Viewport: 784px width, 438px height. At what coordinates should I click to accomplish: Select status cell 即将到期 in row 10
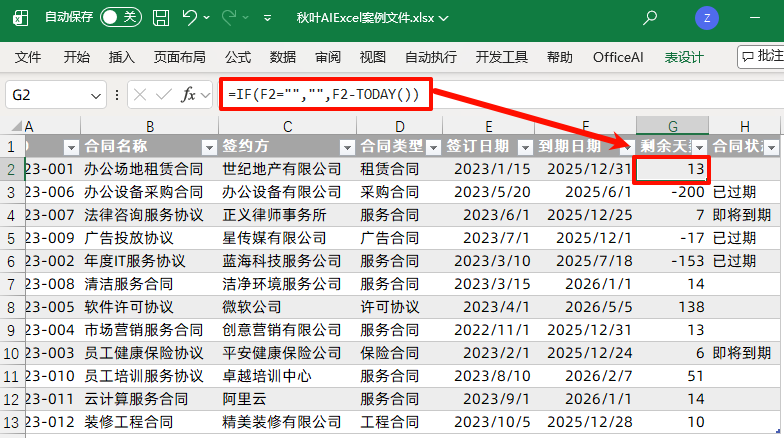tap(742, 353)
